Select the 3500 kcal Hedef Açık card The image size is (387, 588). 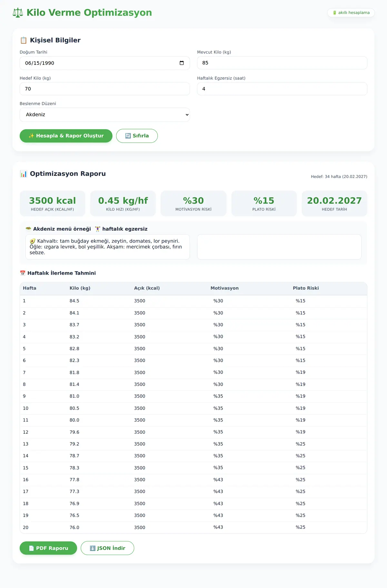tap(53, 203)
